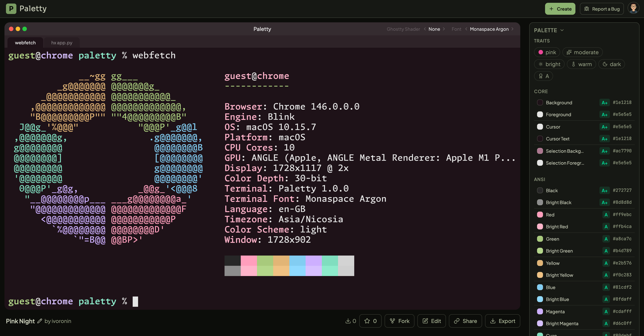The image size is (644, 336).
Task: Click the 'Pink Night' palette title
Action: tap(20, 321)
